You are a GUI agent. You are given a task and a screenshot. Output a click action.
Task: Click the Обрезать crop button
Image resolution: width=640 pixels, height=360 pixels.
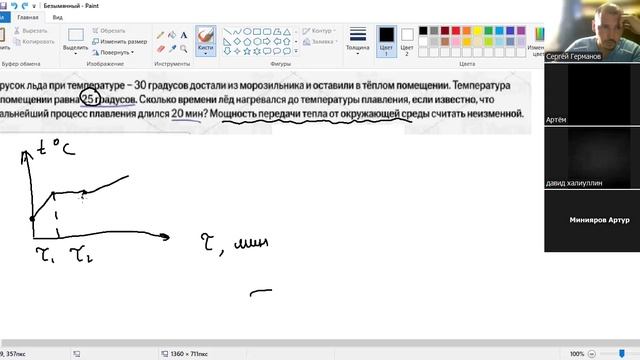(109, 31)
